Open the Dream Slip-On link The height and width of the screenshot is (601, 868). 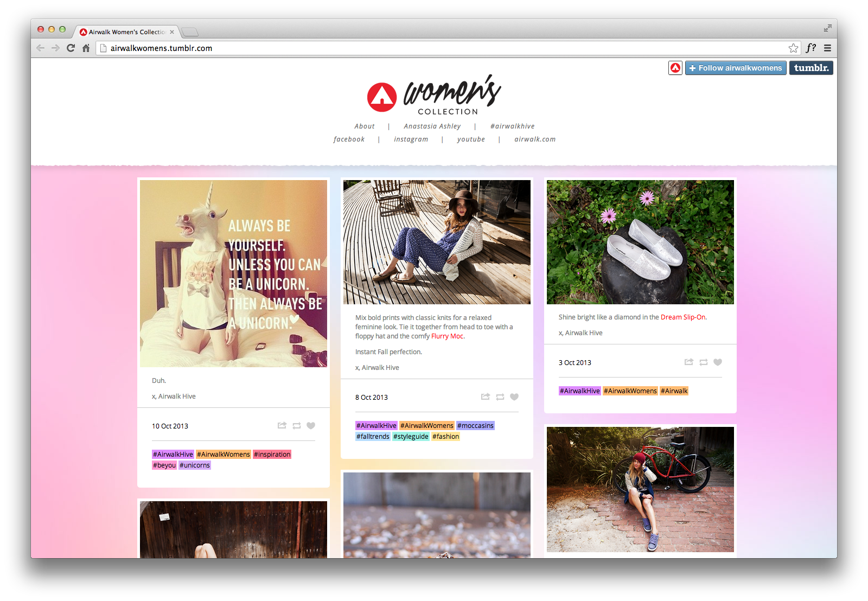[683, 317]
